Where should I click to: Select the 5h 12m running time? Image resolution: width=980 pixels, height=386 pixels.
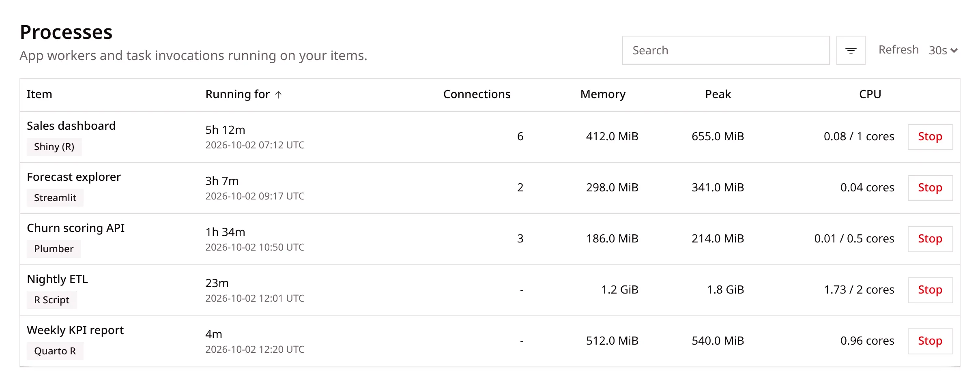225,130
